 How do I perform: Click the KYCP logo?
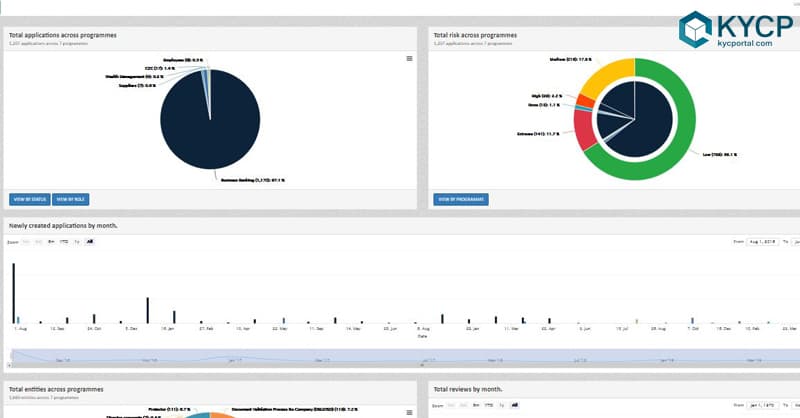[x=736, y=29]
